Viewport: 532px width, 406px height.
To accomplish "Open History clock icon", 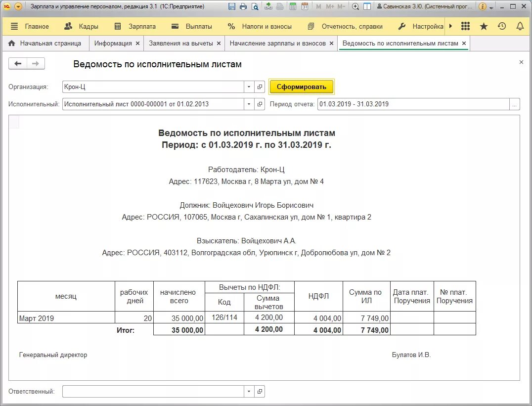I will pos(502,26).
